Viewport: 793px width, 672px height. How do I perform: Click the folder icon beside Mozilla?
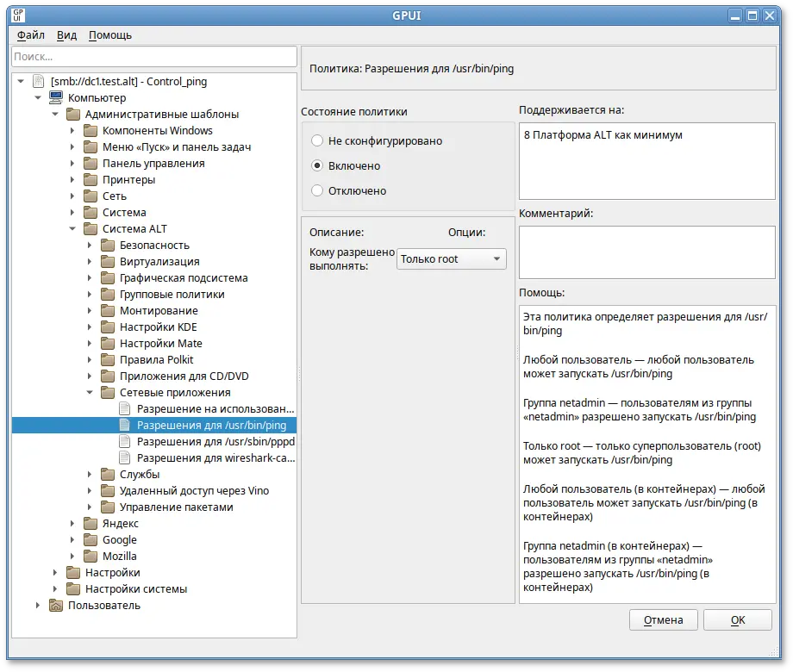coord(91,557)
